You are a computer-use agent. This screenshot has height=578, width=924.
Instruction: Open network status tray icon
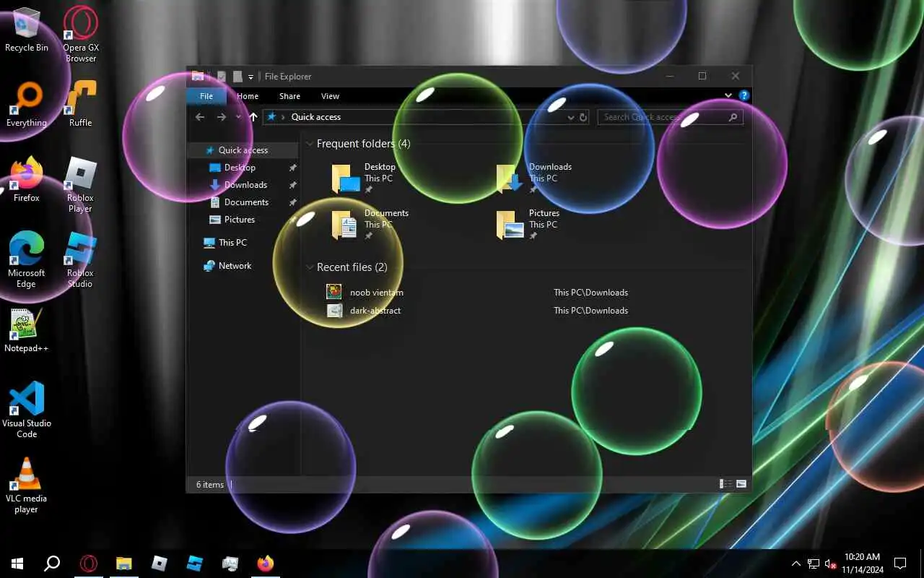click(x=814, y=564)
